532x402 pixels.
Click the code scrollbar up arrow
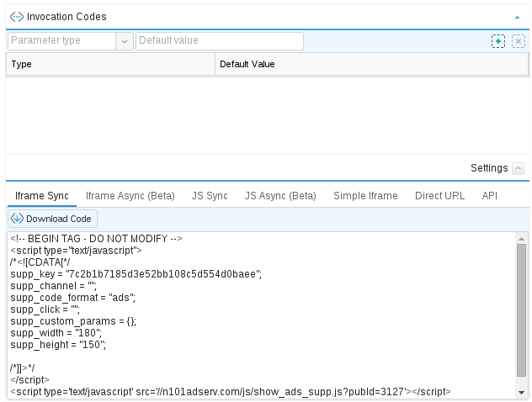coord(521,239)
